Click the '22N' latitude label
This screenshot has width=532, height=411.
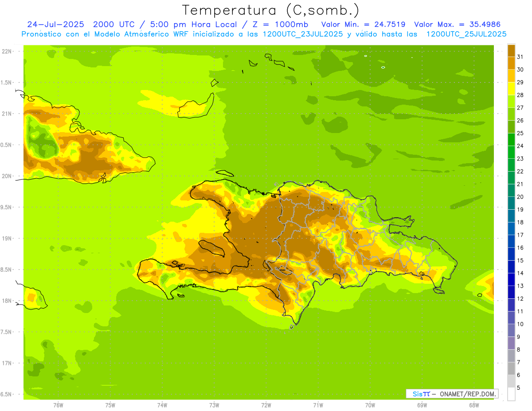coord(7,51)
